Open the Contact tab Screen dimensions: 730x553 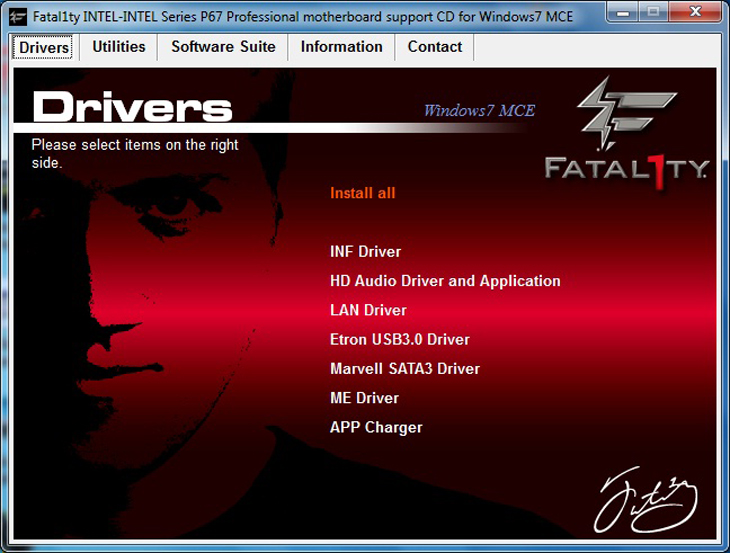[434, 47]
